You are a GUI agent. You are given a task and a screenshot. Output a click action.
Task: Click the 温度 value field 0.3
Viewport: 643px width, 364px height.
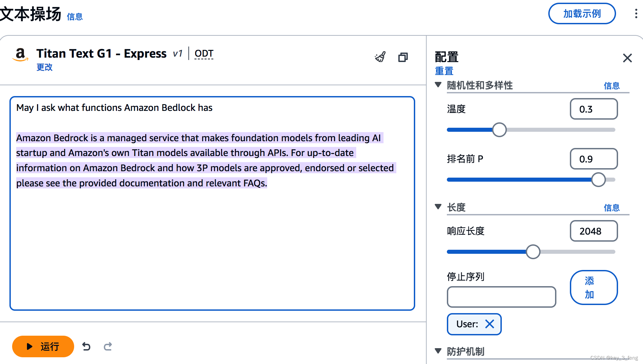tap(593, 109)
